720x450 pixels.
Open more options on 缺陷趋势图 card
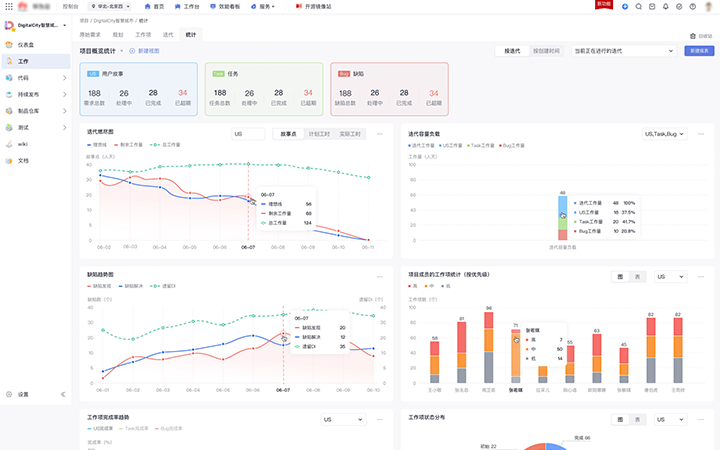(x=380, y=276)
